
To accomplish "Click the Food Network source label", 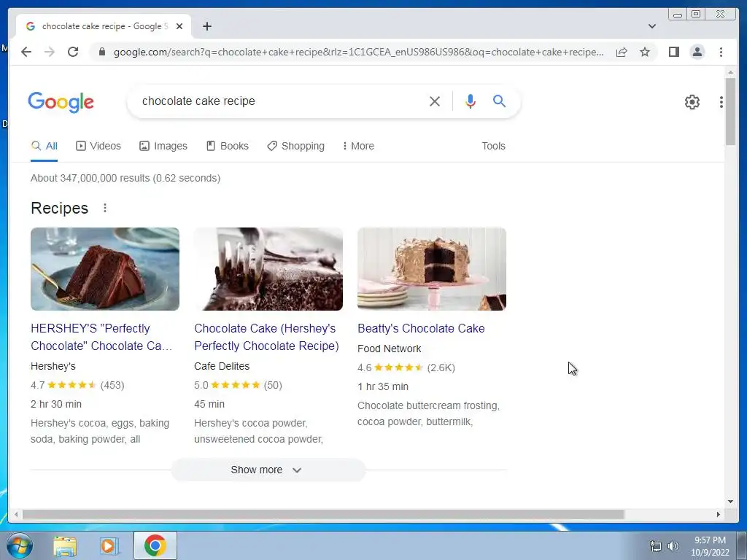I will coord(390,349).
